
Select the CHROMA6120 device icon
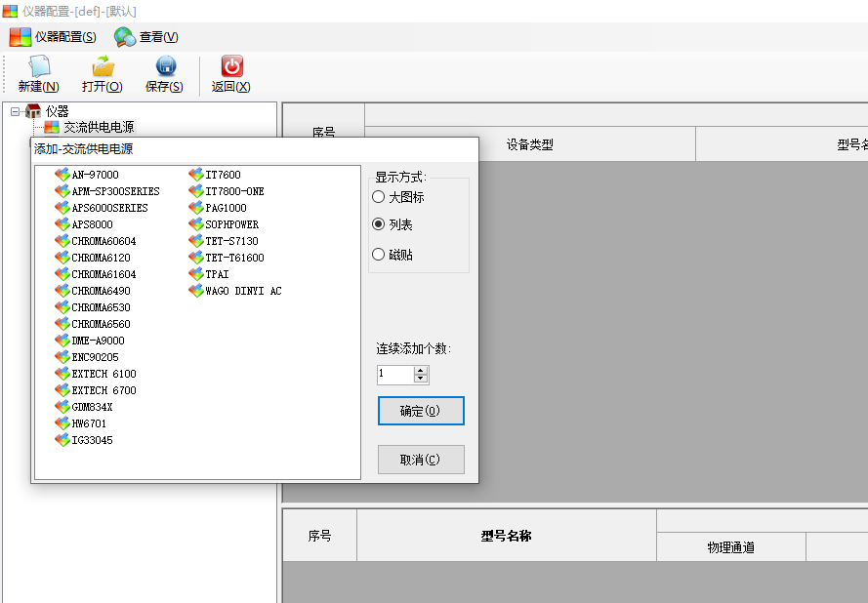[62, 258]
